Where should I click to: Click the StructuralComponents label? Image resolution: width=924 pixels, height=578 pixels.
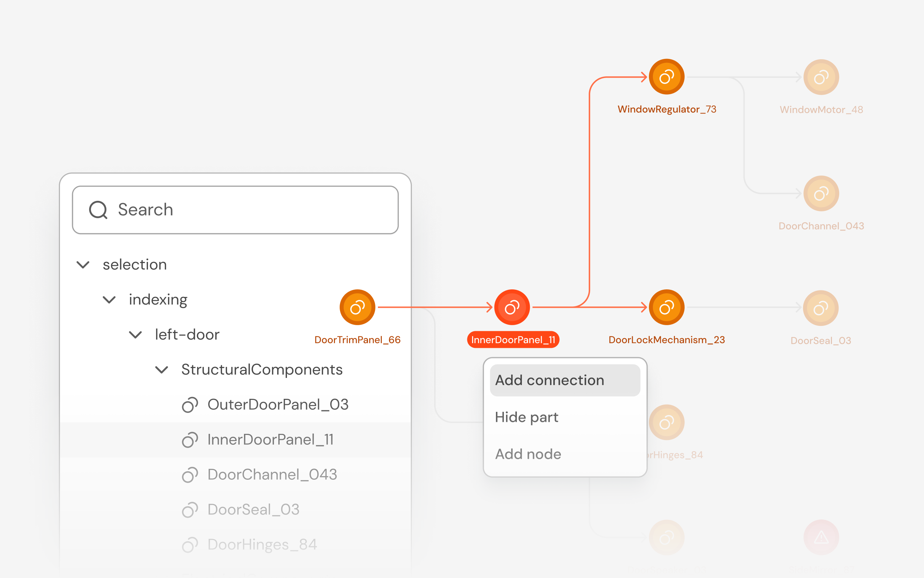pyautogui.click(x=262, y=370)
